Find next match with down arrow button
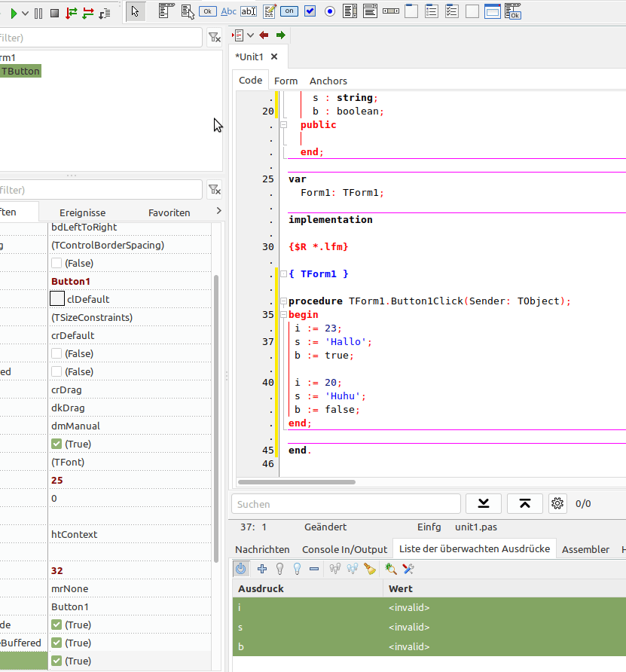The height and width of the screenshot is (672, 626). click(484, 503)
